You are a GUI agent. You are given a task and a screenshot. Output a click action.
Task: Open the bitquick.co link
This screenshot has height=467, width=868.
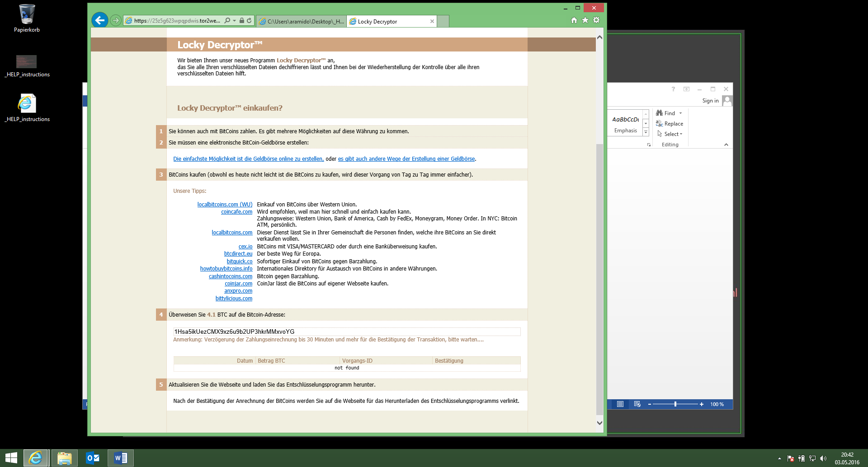240,262
